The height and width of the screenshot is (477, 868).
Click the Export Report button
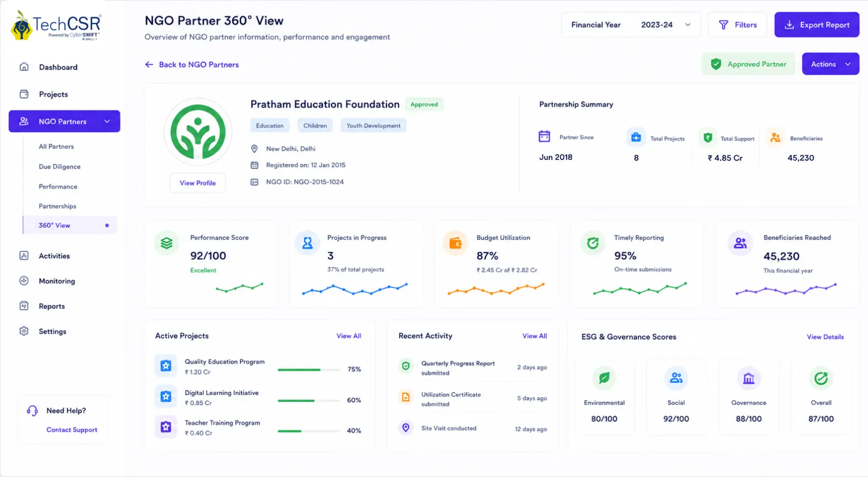[x=817, y=25]
